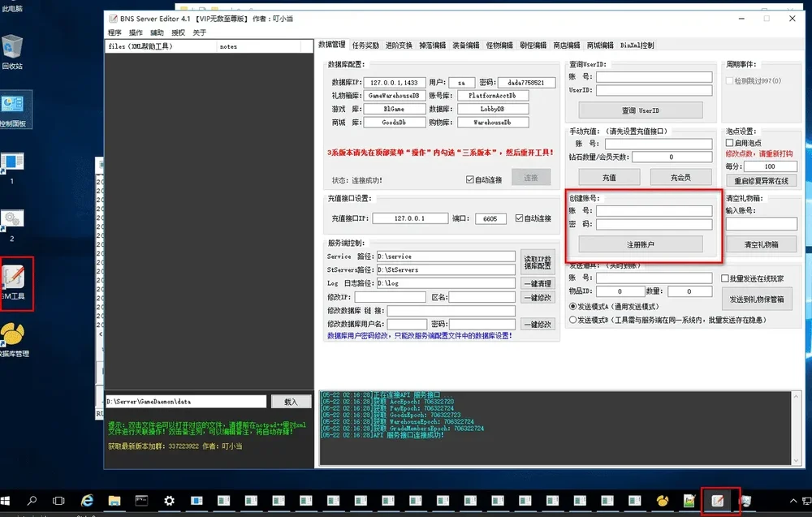
Task: Click the yellow database manager taskbar icon
Action: pos(663,501)
